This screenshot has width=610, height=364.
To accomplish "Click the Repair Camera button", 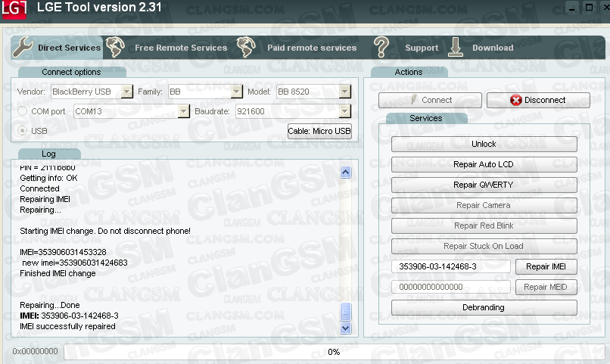I will (x=484, y=205).
